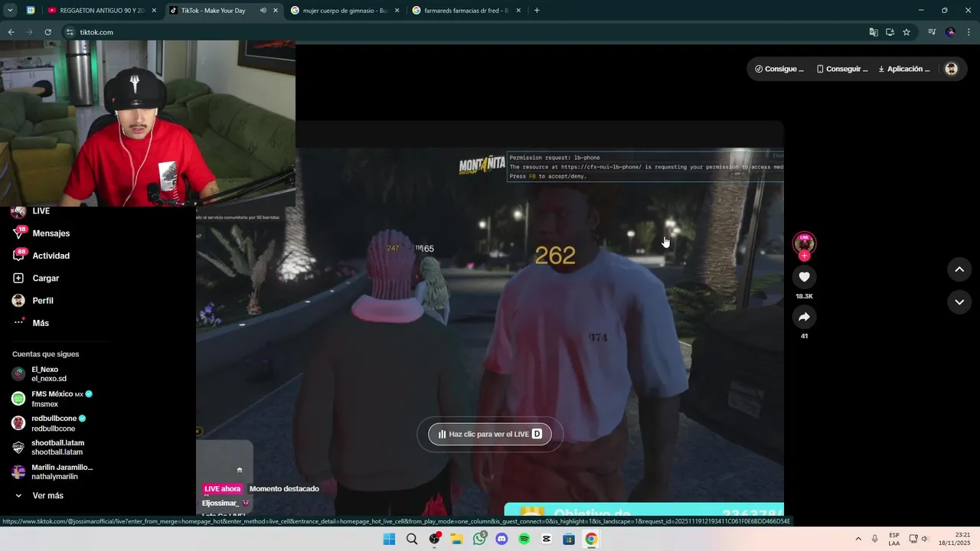Open the Marilin Jaramillo followed account

click(x=52, y=472)
